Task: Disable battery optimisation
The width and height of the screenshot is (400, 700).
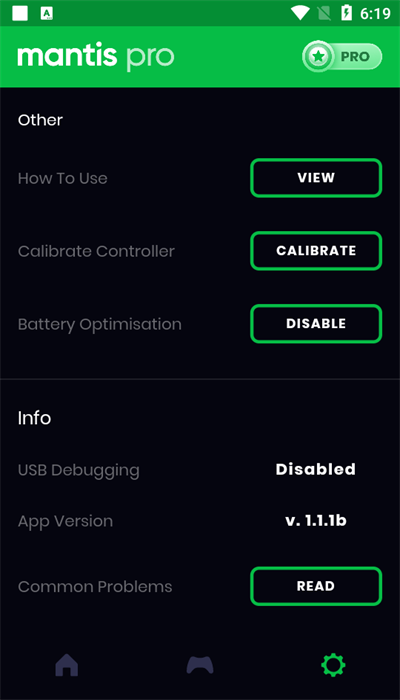Action: [x=316, y=324]
